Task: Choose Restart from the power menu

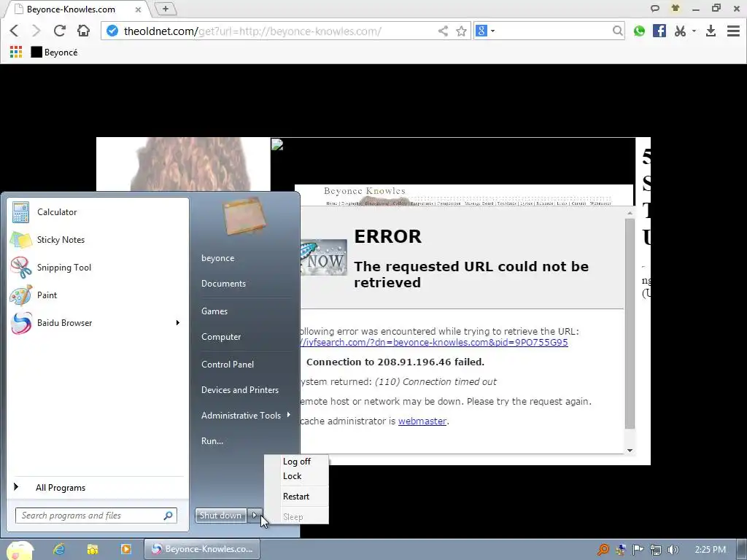Action: pyautogui.click(x=296, y=496)
